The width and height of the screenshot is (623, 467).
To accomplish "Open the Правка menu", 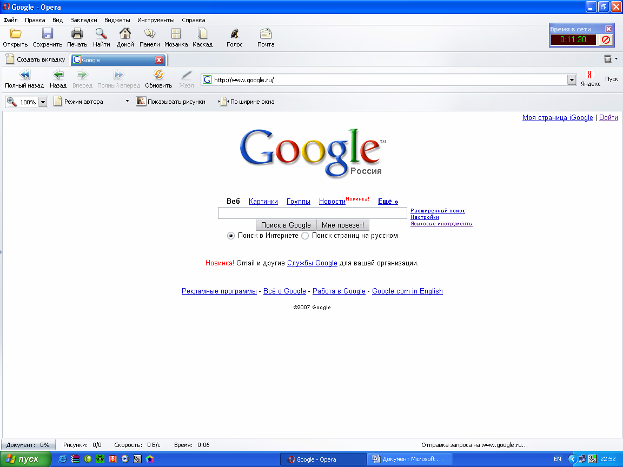I will 35,20.
